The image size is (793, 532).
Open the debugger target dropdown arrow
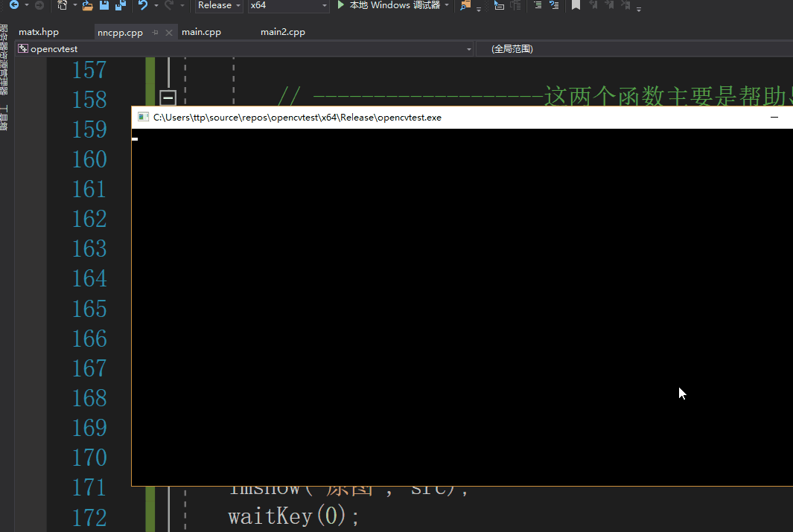(x=447, y=5)
